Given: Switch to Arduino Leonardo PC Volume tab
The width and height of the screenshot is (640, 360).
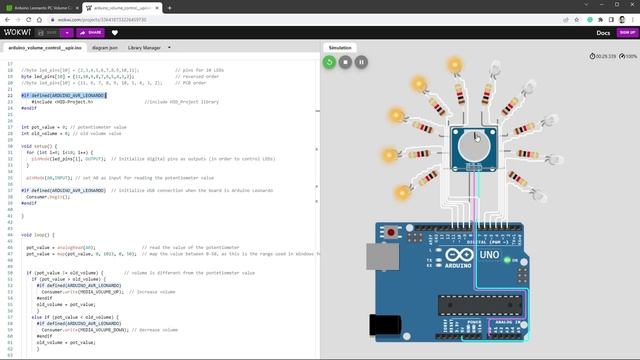Looking at the screenshot, I should [41, 8].
